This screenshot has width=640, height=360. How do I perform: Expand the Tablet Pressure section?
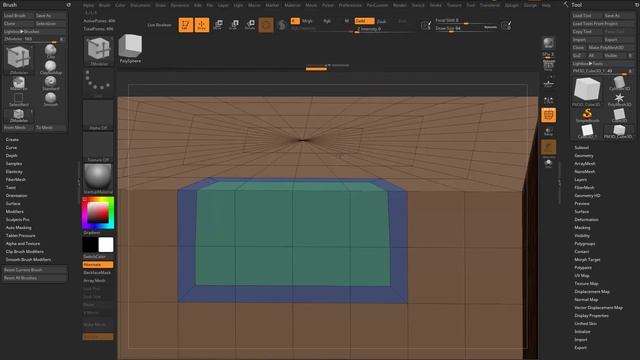[20, 236]
